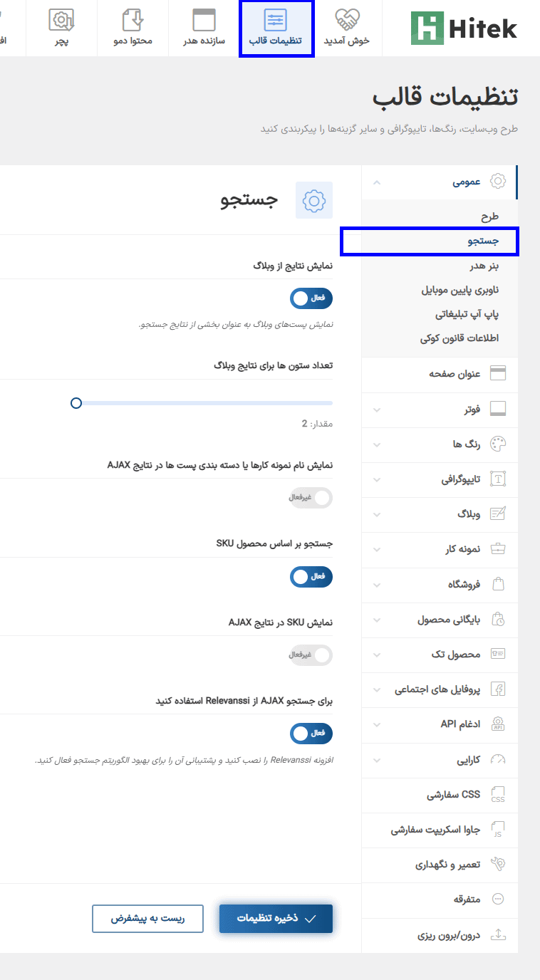Click the Hitek logo

(x=464, y=28)
